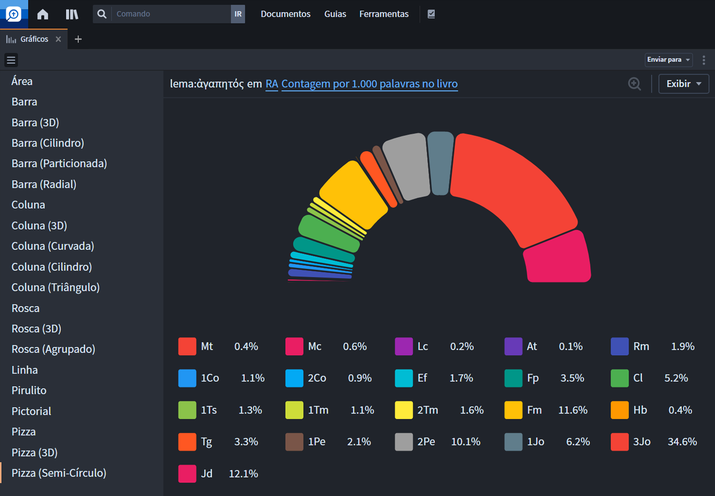
Task: Click the Ef cyan legend swatch
Action: pos(404,378)
